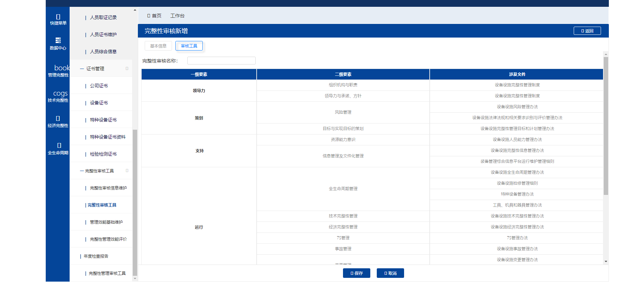
Task: Click the table scrollbar up arrow
Action: tap(606, 54)
